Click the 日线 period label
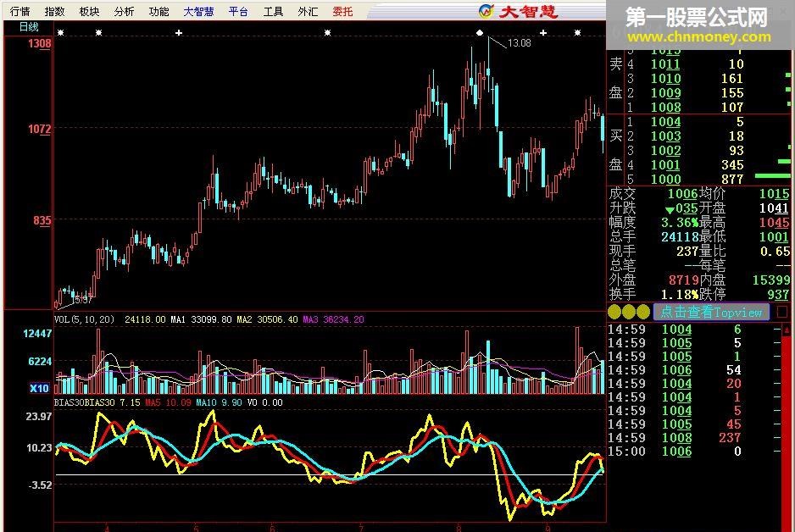 (x=29, y=27)
